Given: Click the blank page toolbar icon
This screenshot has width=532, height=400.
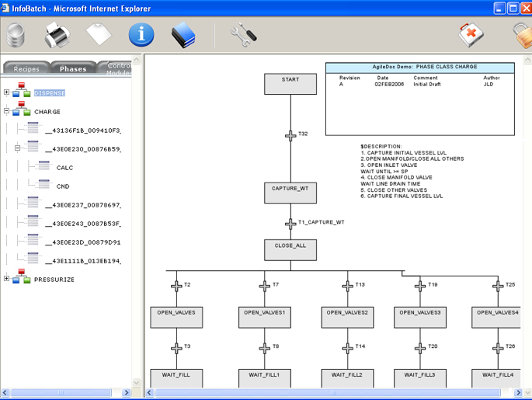Looking at the screenshot, I should click(99, 34).
